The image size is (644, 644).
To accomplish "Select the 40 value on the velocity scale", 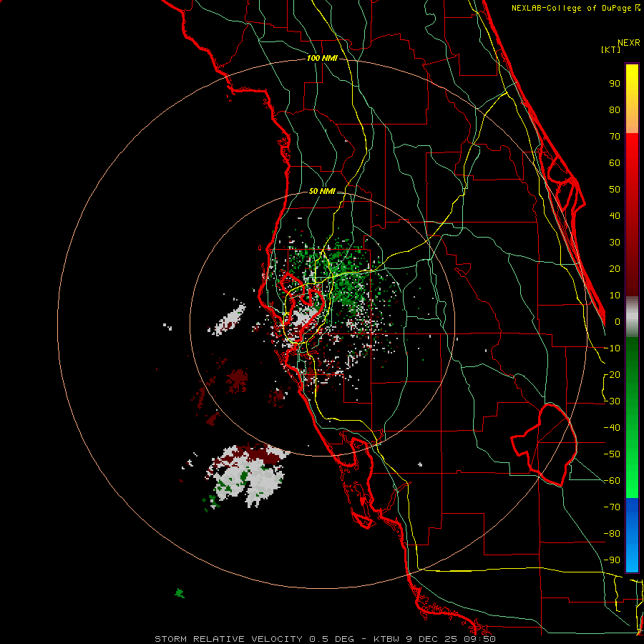I will point(615,216).
